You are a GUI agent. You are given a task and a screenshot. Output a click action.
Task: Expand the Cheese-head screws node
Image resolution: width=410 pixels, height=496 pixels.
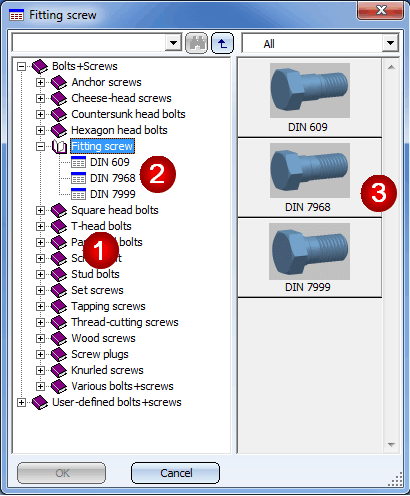pos(40,98)
